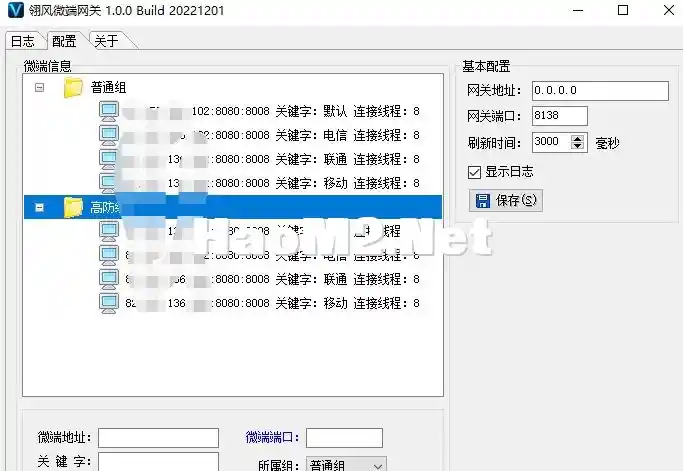Click the 微端地址 input field
The height and width of the screenshot is (471, 683).
pyautogui.click(x=158, y=438)
